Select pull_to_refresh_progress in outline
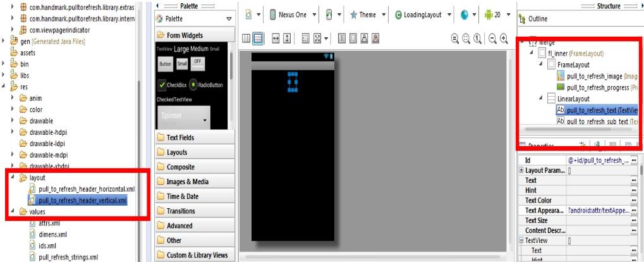The width and height of the screenshot is (644, 262). pyautogui.click(x=597, y=87)
